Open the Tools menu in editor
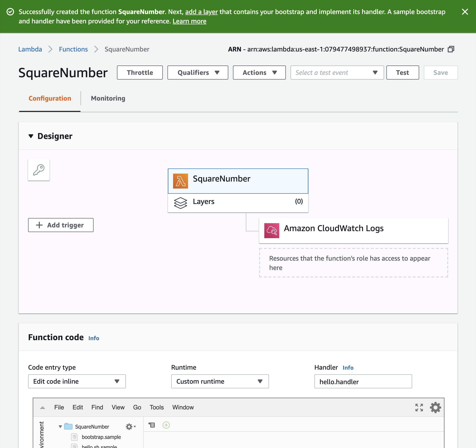The image size is (476, 448). pos(156,407)
